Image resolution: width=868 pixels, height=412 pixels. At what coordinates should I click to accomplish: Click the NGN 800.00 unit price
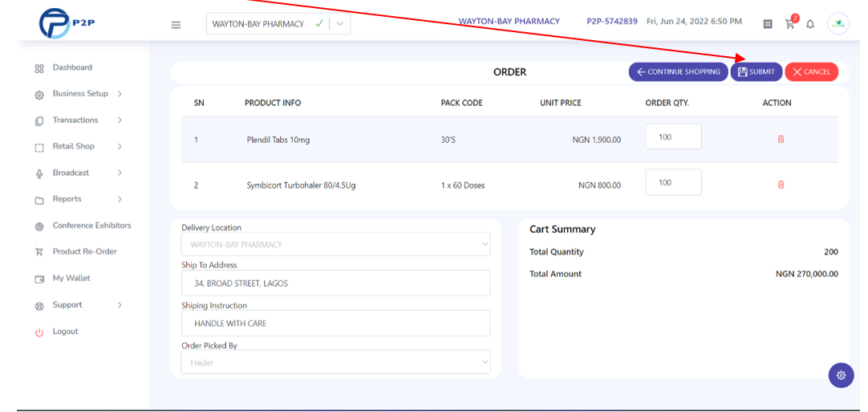(599, 186)
